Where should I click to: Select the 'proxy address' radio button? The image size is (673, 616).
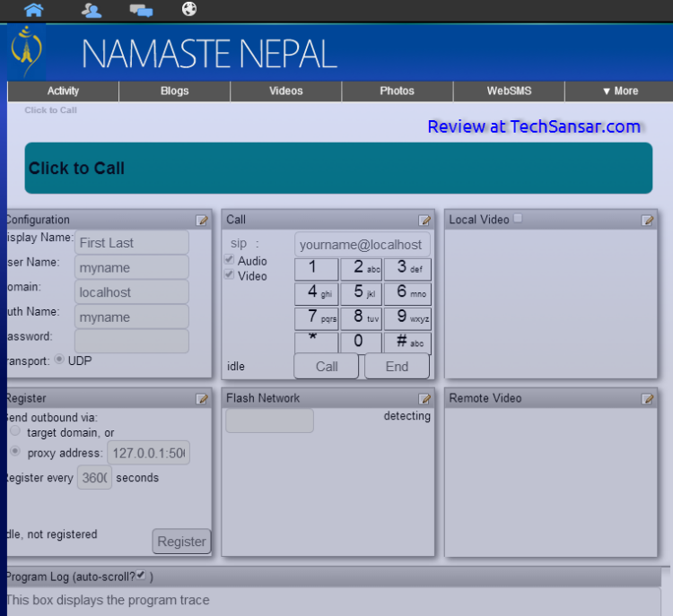(15, 451)
